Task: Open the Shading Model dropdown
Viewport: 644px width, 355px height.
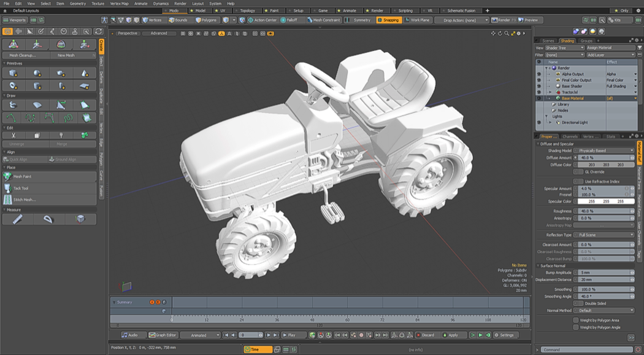Action: [x=605, y=150]
